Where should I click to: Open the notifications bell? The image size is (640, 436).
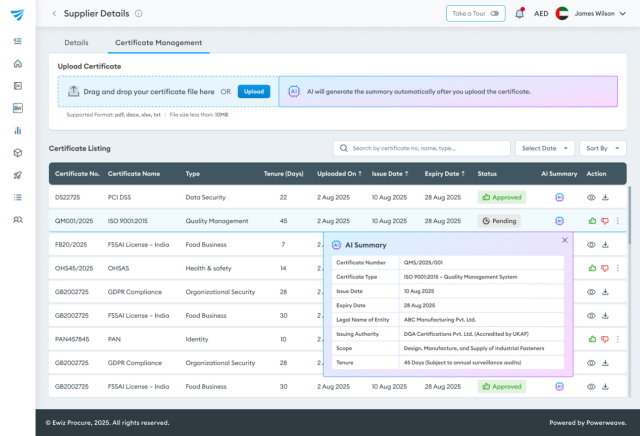click(x=519, y=13)
